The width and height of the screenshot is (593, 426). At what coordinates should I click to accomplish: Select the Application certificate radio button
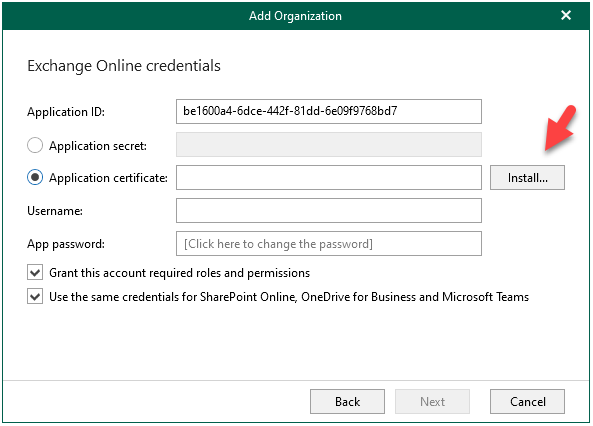35,177
